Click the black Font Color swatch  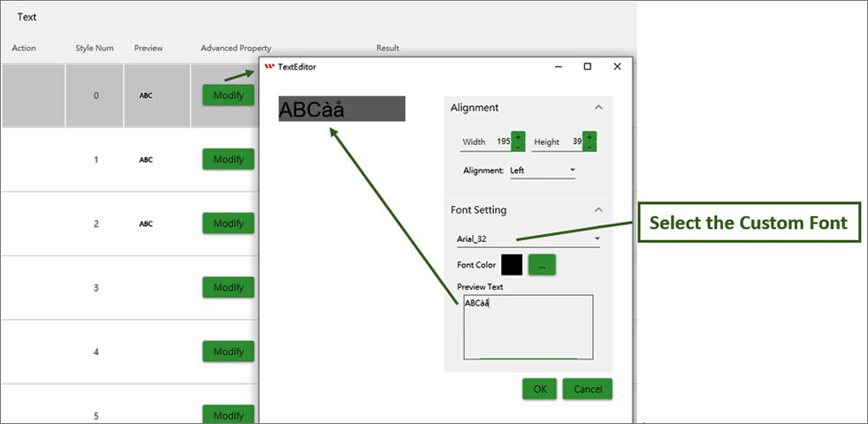click(512, 265)
